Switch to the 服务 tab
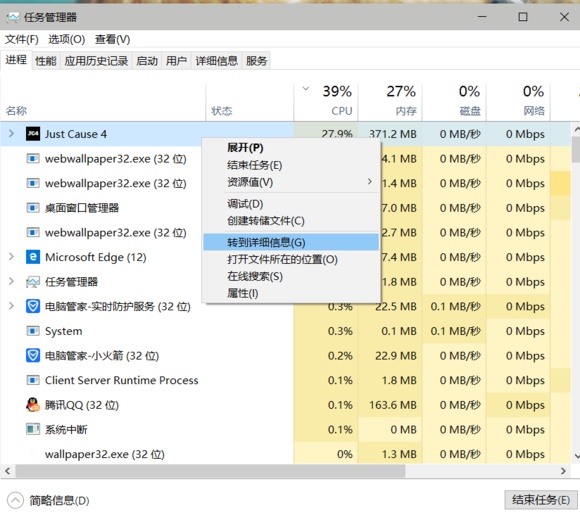This screenshot has height=515, width=580. [x=256, y=61]
